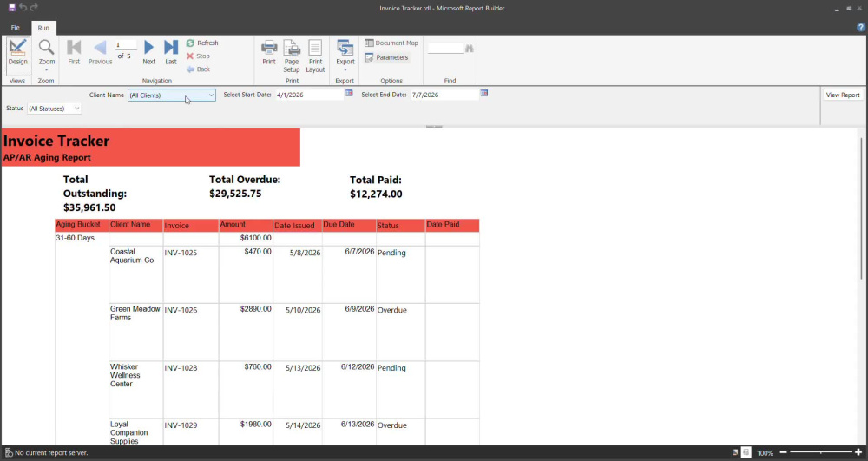Click the invoice INV-1026 cell
Screen dimensions: 868x461
pos(190,332)
